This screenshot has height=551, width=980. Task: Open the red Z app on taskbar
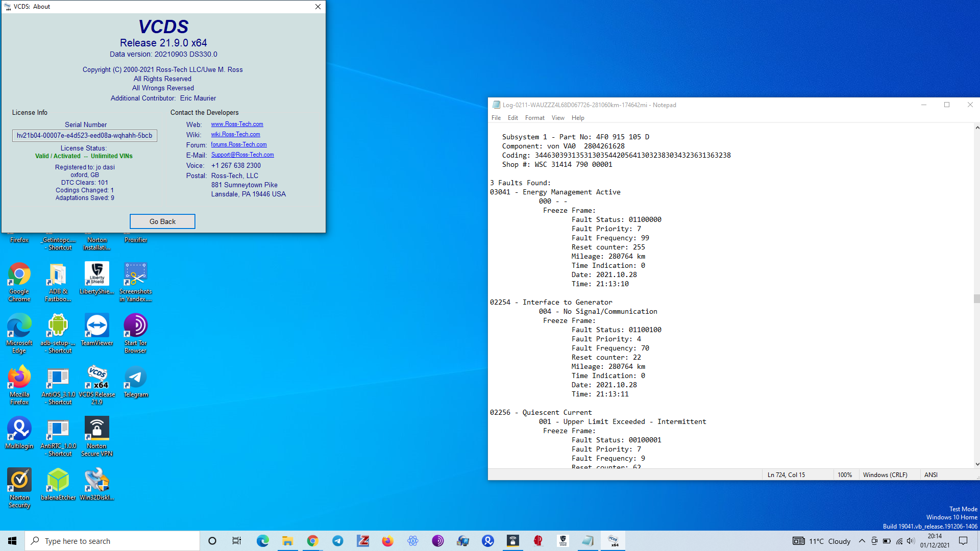(x=363, y=541)
